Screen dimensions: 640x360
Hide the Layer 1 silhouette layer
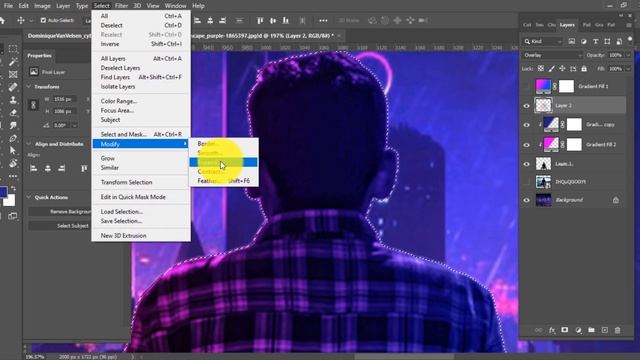[527, 164]
